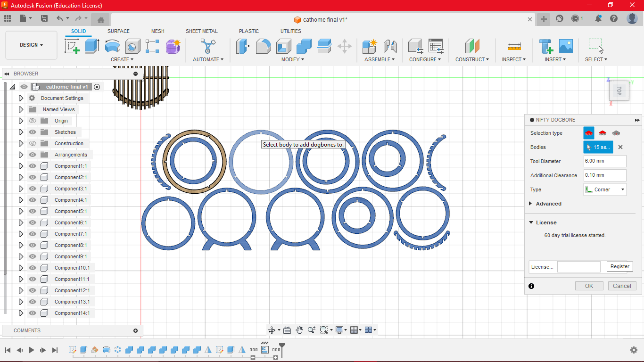Activate the Move/Copy tool icon
This screenshot has height=362, width=644.
pos(345,46)
